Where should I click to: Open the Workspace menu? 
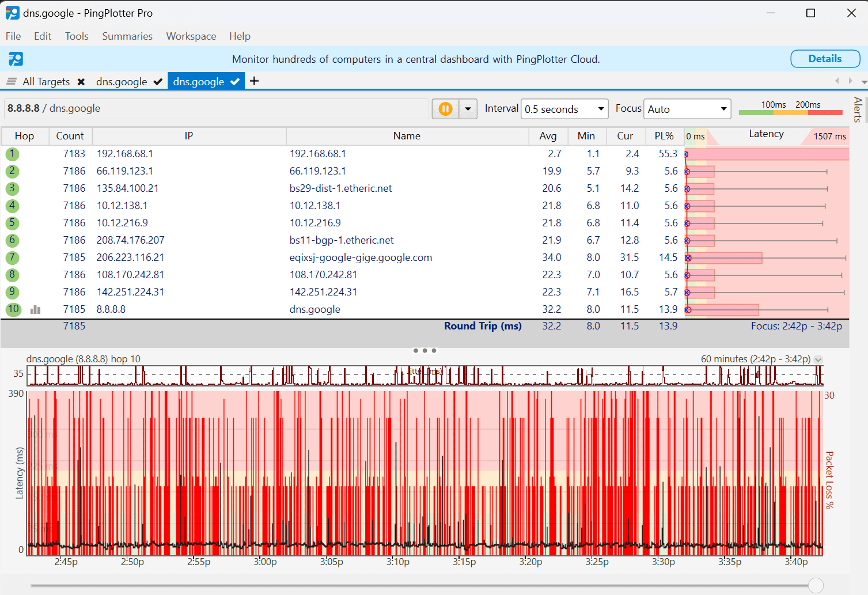point(191,36)
